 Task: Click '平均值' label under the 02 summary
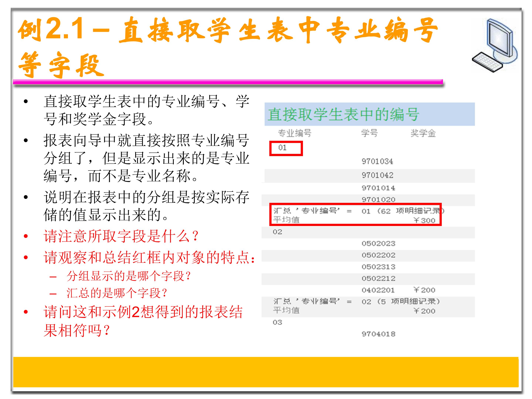tap(286, 310)
